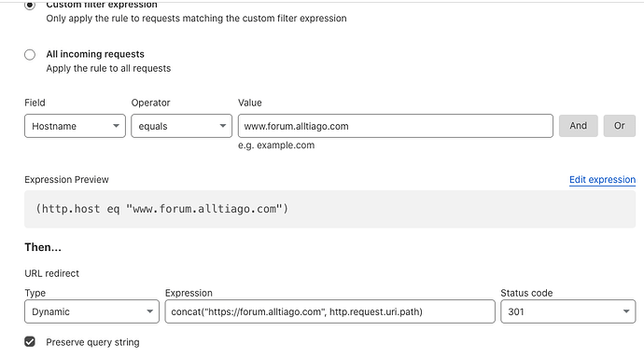Select the All incoming requests radio option
Screen dimensions: 644x359
(x=30, y=55)
